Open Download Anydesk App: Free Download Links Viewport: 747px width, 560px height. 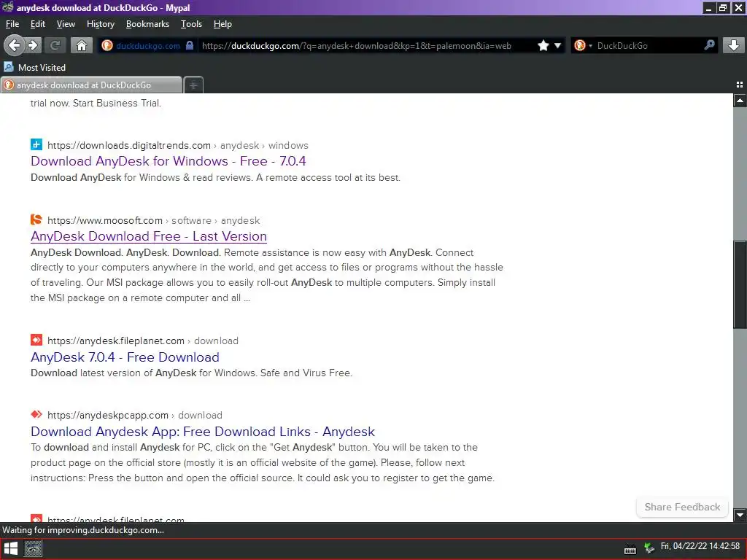click(x=203, y=432)
